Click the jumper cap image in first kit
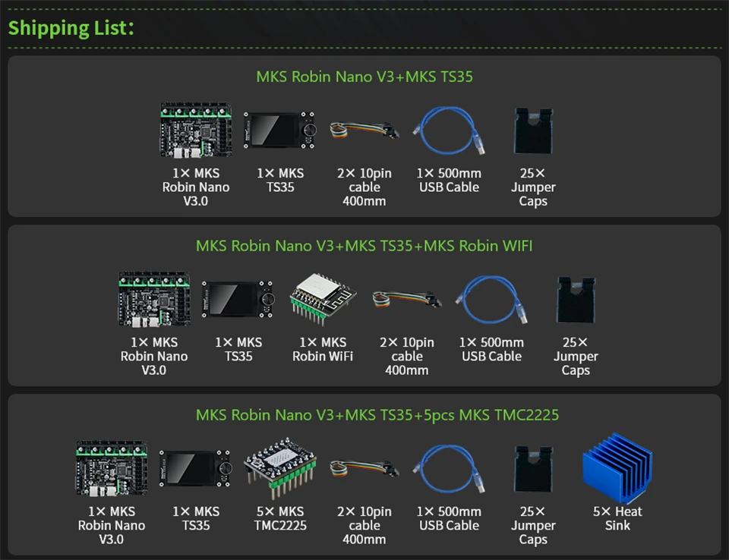The width and height of the screenshot is (729, 560). [533, 131]
